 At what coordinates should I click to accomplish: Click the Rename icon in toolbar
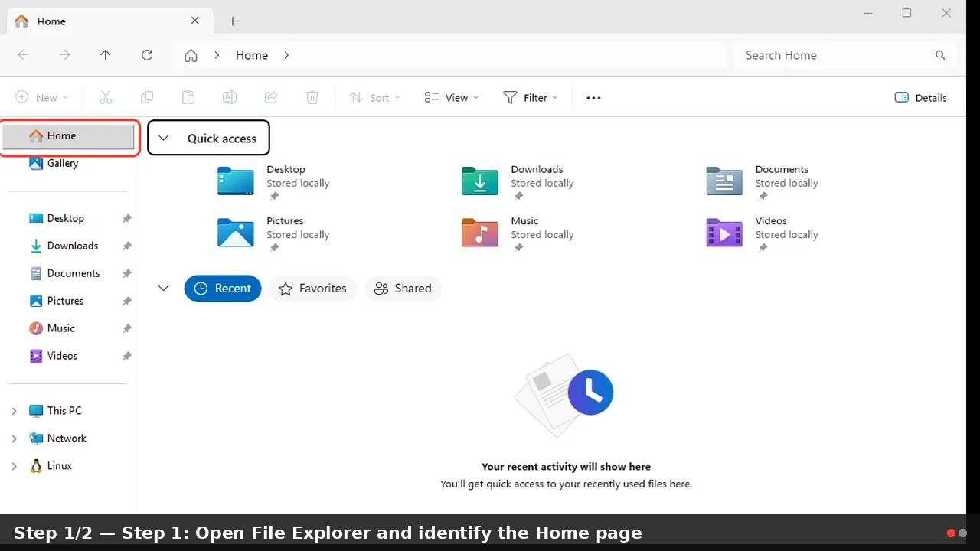[x=230, y=97]
